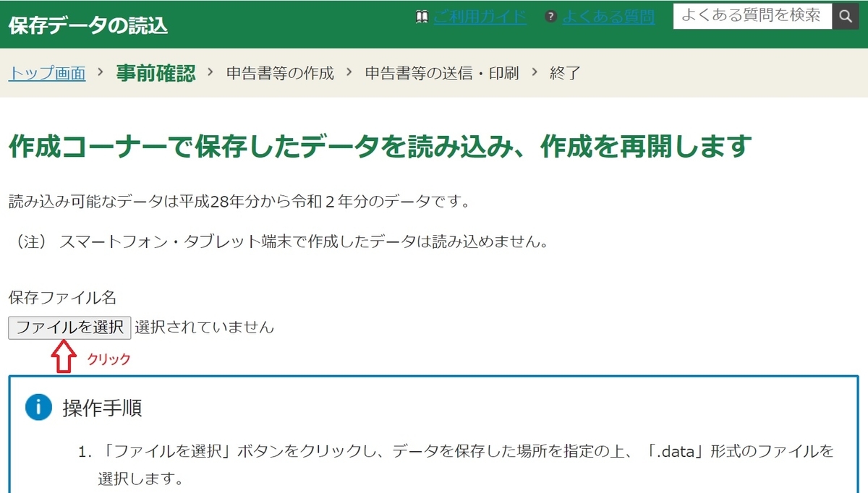Click the よくある質問を検索 search box

pos(752,15)
